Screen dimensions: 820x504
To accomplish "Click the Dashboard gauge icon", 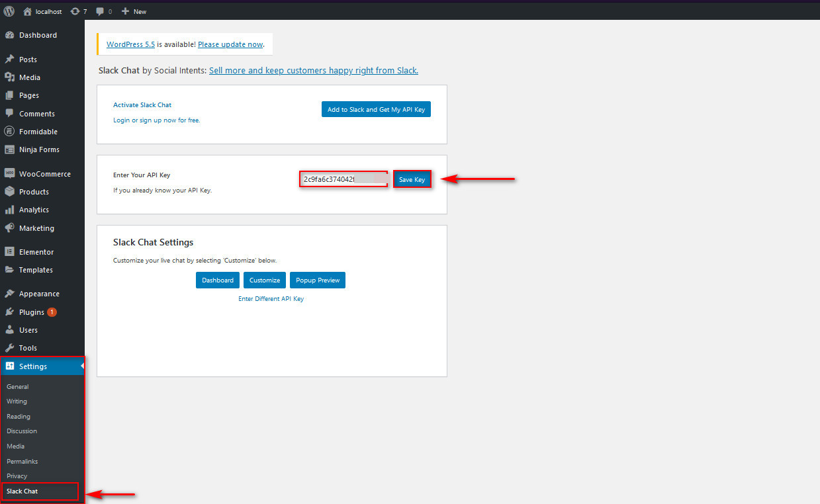I will click(9, 35).
